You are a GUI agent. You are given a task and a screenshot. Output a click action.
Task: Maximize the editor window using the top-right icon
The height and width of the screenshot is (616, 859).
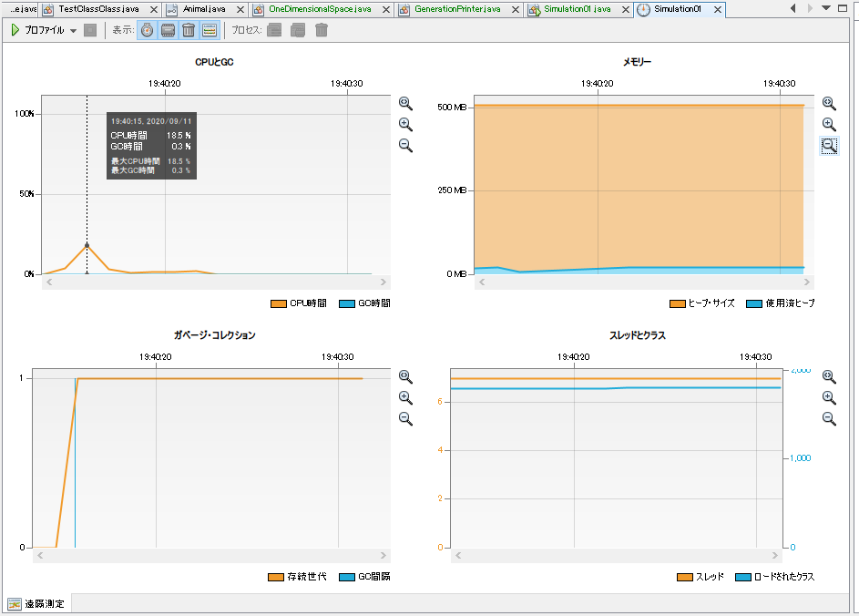pos(844,8)
